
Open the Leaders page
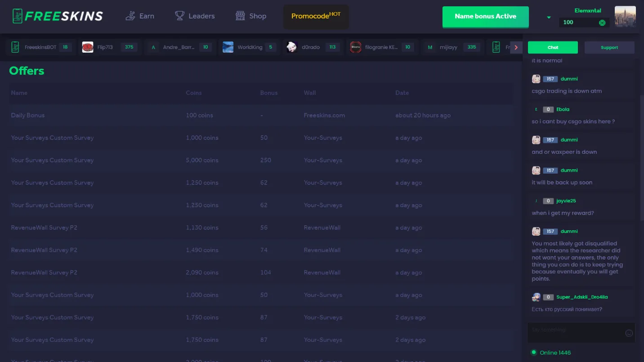point(195,16)
